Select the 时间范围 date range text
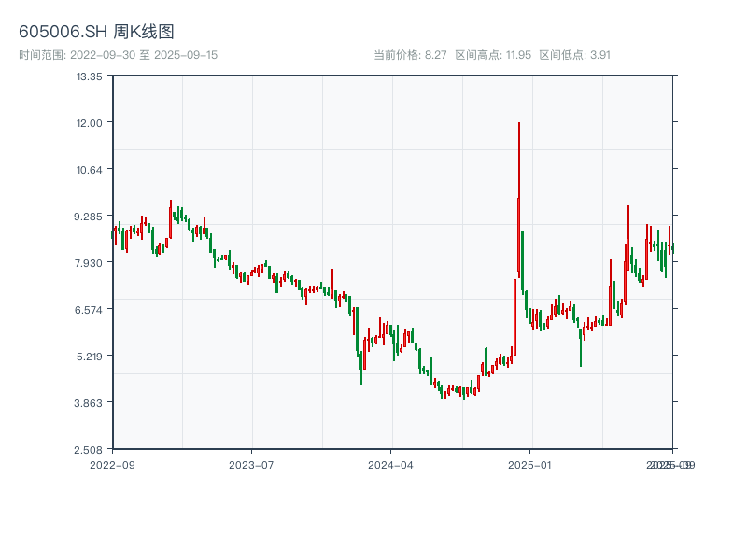Screen dimensions: 747x560 118,55
